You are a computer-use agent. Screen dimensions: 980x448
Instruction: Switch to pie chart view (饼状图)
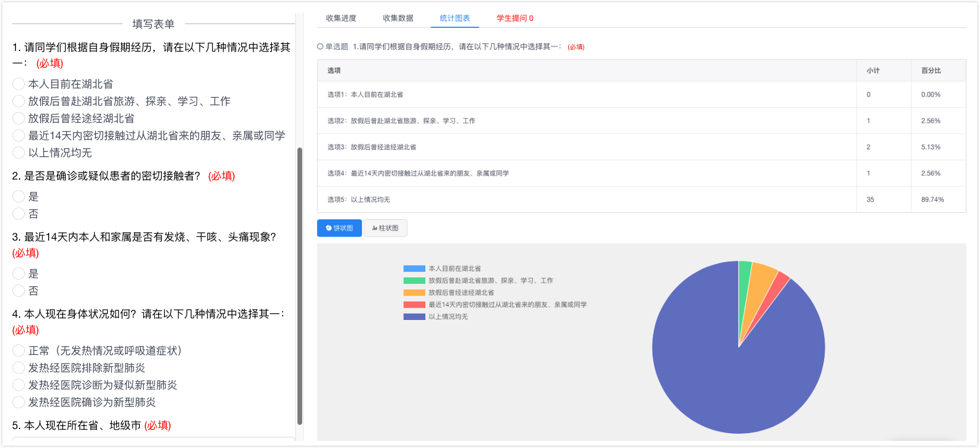click(340, 228)
